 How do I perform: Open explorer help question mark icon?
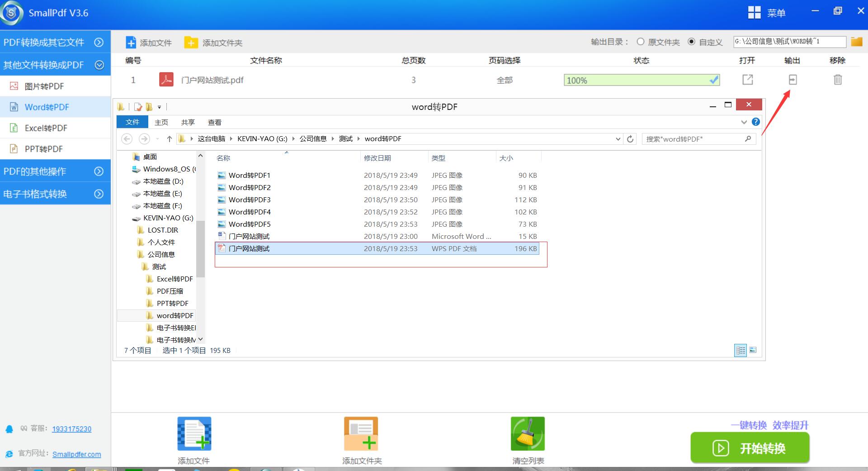pos(755,122)
